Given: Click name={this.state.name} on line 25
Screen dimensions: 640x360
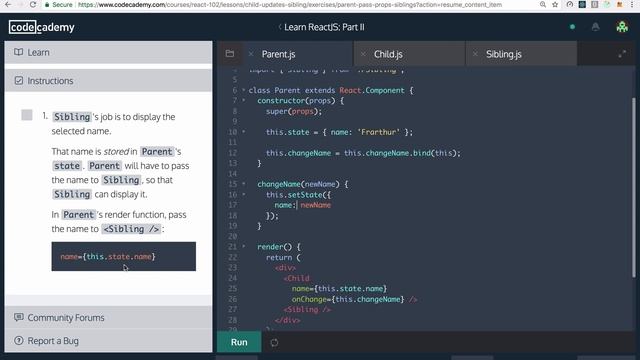Looking at the screenshot, I should [339, 289].
